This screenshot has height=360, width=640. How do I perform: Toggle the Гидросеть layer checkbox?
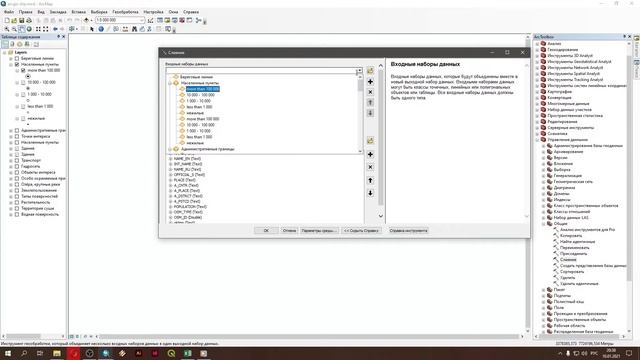click(17, 167)
